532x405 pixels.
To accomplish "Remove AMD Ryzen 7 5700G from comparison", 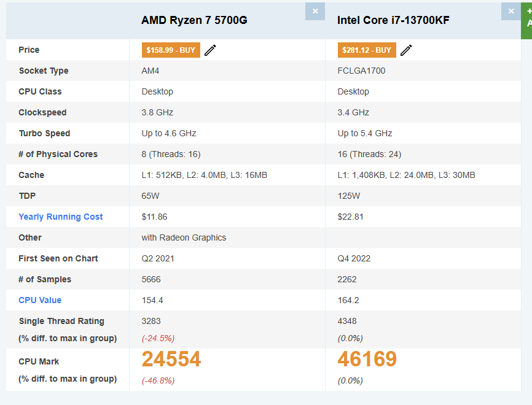I will pos(315,11).
